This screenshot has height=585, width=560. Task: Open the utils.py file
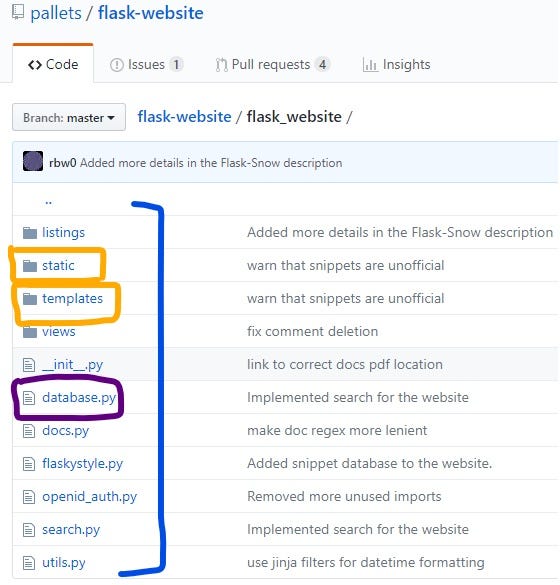pos(64,562)
